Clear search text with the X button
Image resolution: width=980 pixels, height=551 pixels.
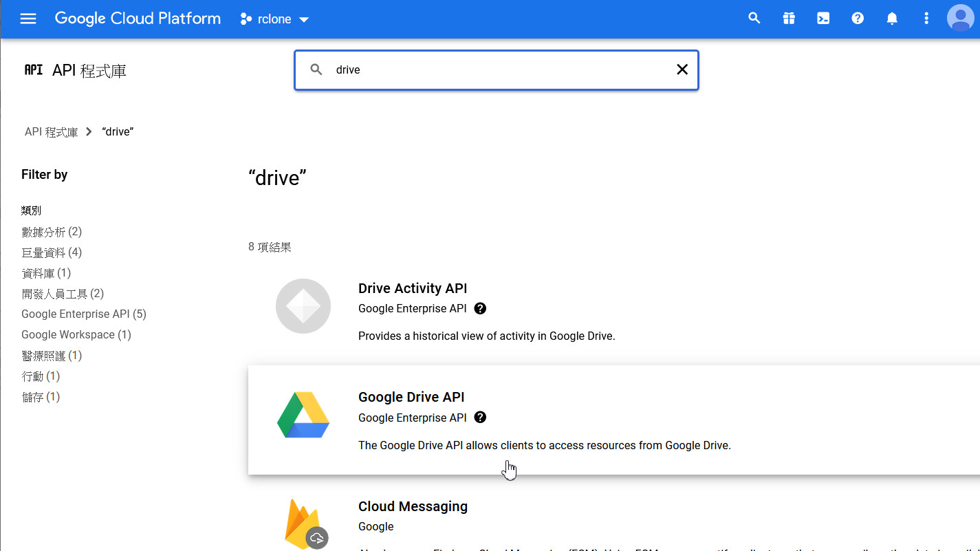(x=682, y=69)
